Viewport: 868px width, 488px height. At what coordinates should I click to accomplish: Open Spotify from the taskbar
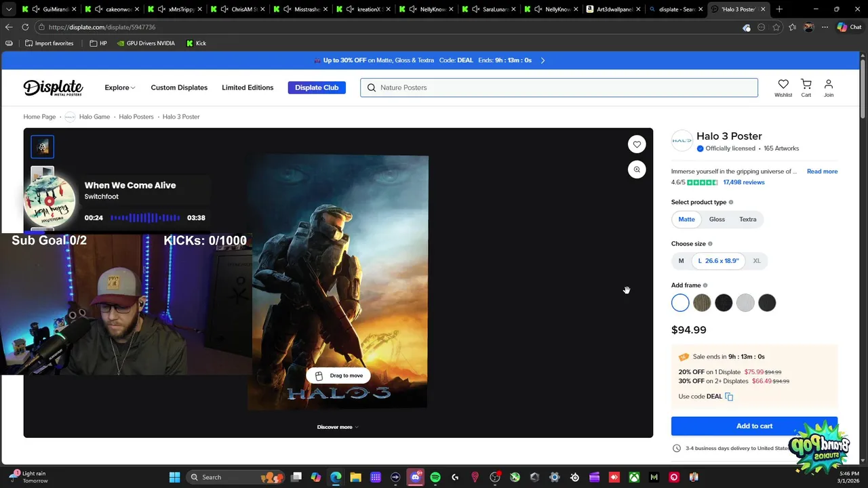pos(435,477)
